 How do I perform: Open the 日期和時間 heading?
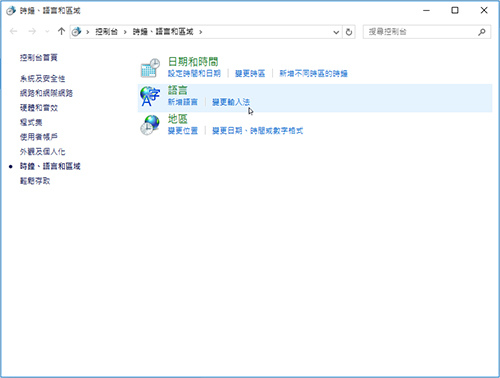(193, 62)
